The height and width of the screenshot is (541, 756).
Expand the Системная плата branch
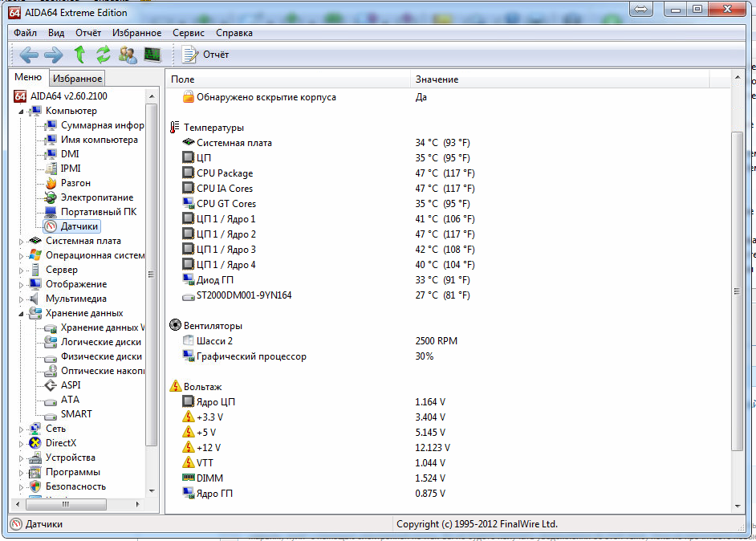[21, 241]
